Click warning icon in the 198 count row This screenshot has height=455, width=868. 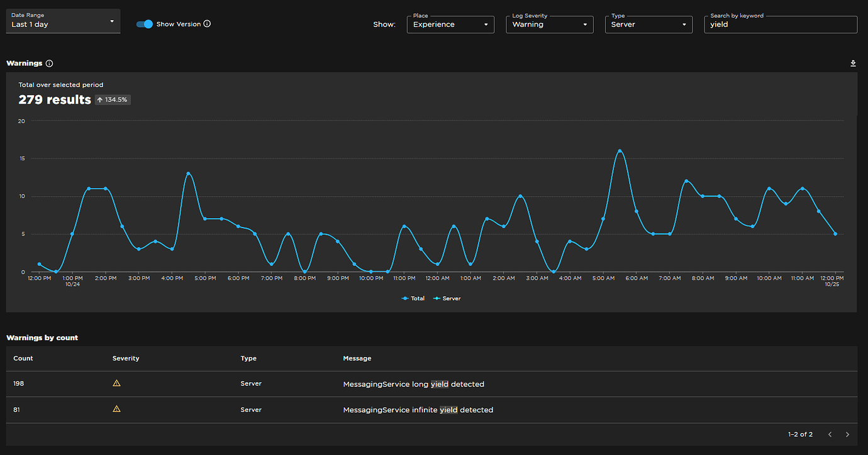pos(116,383)
